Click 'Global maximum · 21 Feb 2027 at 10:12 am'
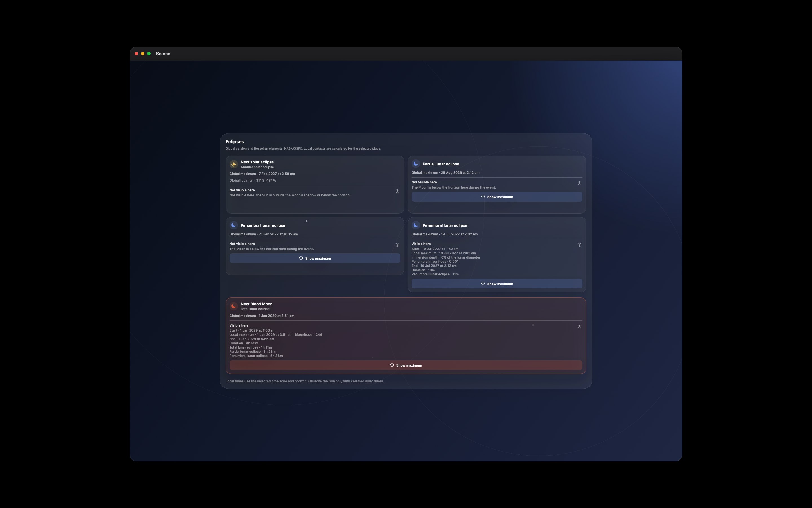 point(263,234)
